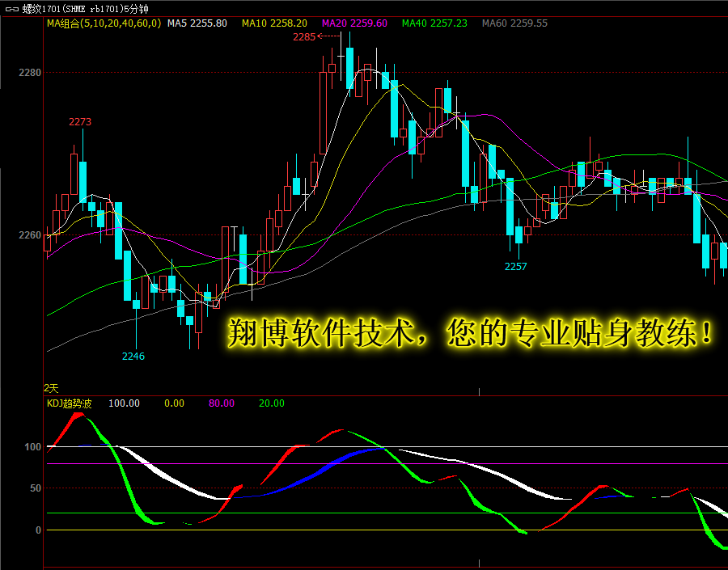Select the MA20 2259.60 value
The height and width of the screenshot is (570, 728).
click(355, 23)
